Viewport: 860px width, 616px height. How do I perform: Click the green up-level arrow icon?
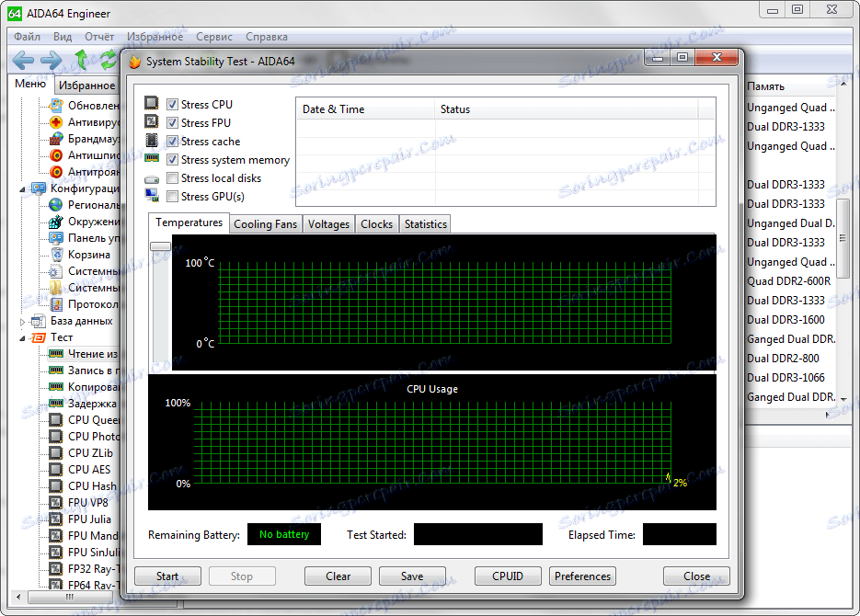pyautogui.click(x=81, y=61)
